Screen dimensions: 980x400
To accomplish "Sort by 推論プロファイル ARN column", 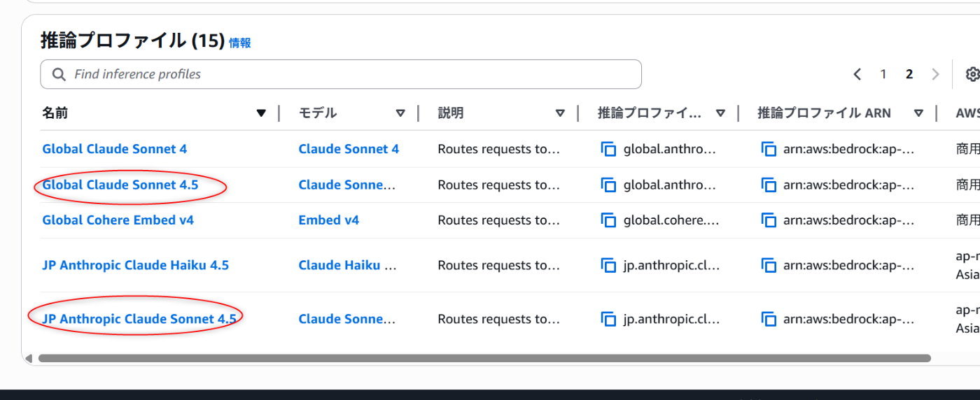I will coord(918,113).
